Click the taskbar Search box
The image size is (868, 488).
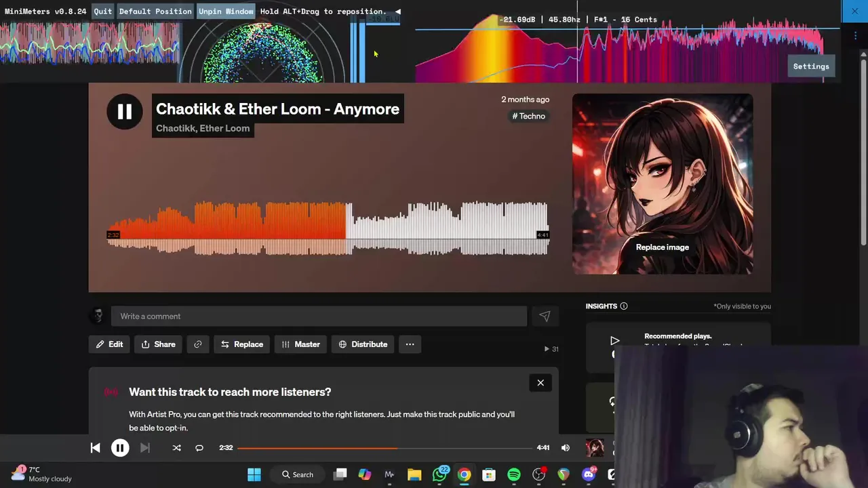[298, 474]
